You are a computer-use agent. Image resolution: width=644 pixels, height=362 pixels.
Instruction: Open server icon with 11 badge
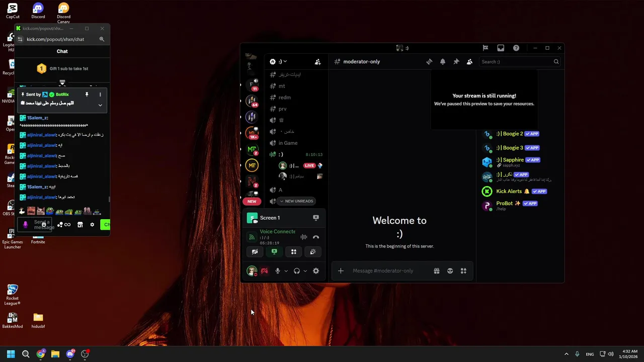252,84
